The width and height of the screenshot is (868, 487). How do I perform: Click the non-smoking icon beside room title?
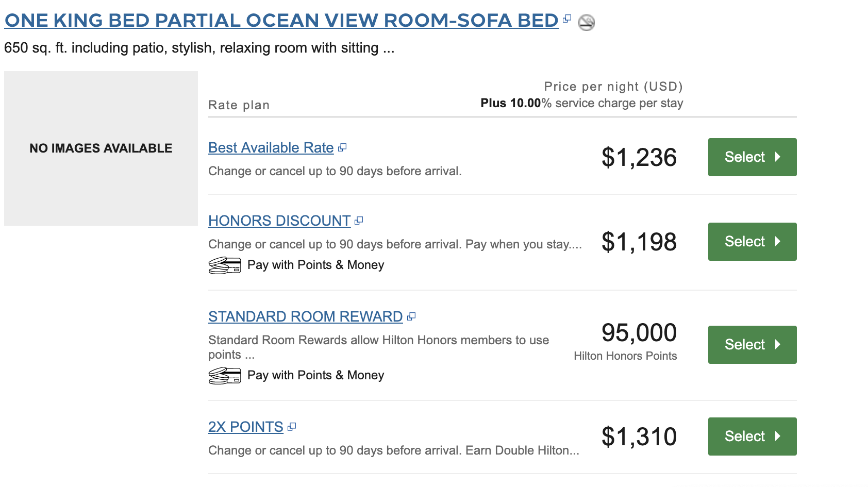(586, 22)
